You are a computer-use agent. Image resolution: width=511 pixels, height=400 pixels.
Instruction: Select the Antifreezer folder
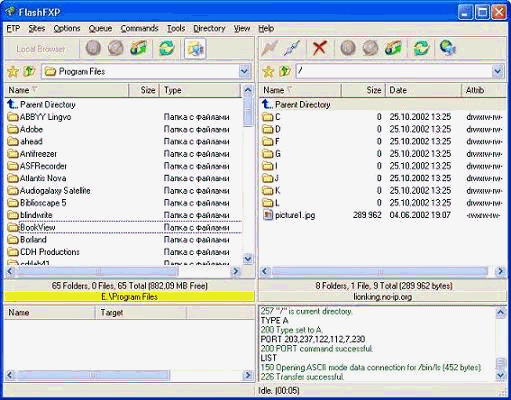point(32,154)
